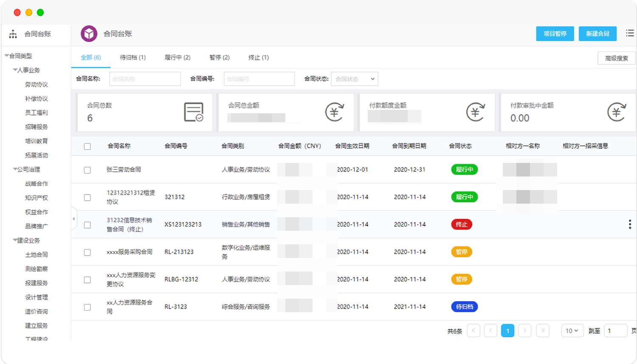Select 劳动协议 in the sidebar tree
The height and width of the screenshot is (364, 637).
[x=37, y=84]
